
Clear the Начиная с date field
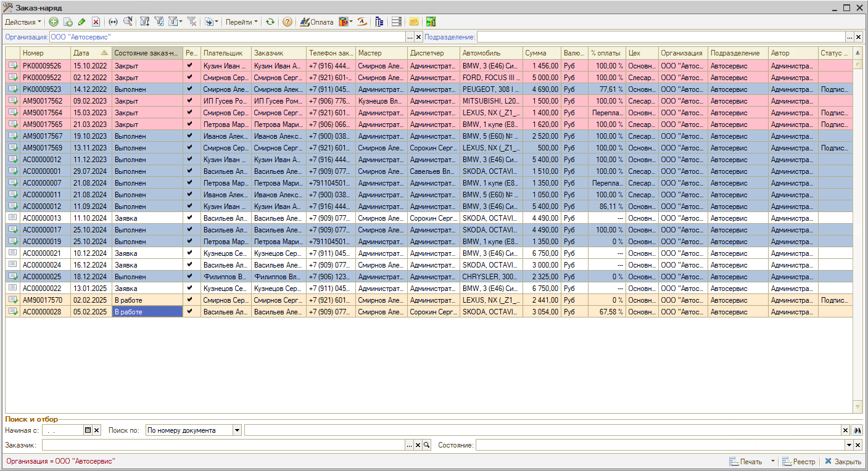[x=96, y=430]
